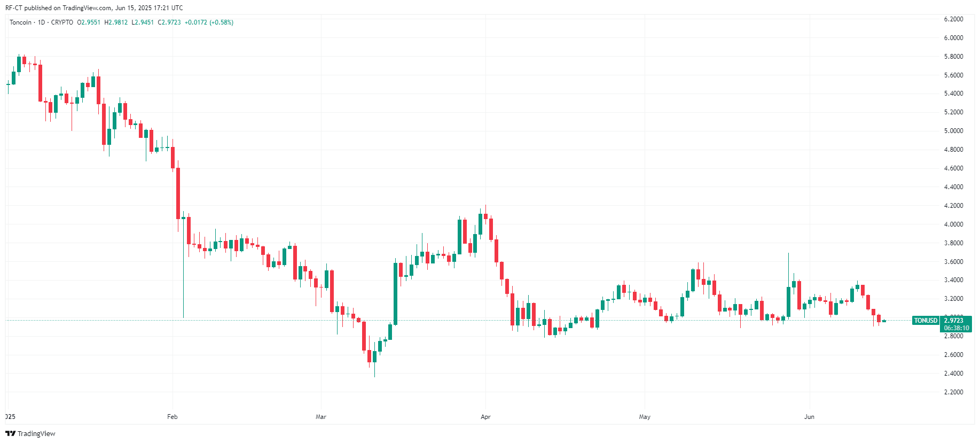Click the TradingView wordmark at bottom-left
The height and width of the screenshot is (443, 980).
tap(36, 433)
